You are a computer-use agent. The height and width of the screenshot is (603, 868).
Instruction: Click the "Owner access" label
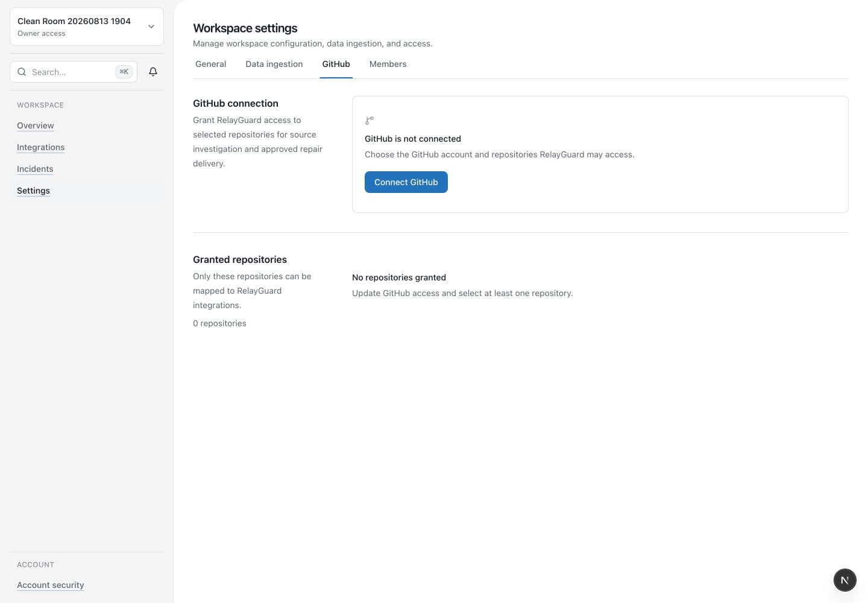[x=42, y=34]
